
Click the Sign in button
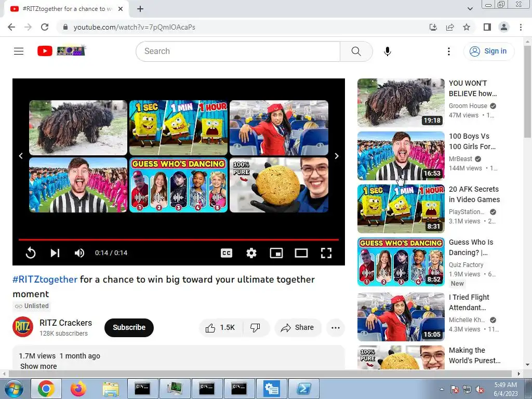pos(488,51)
